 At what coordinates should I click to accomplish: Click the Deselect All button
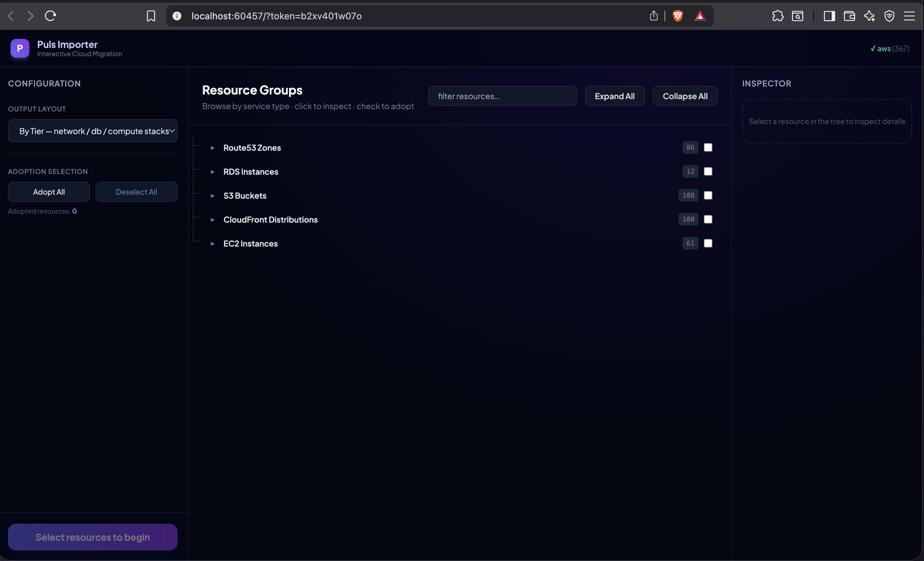pos(136,192)
